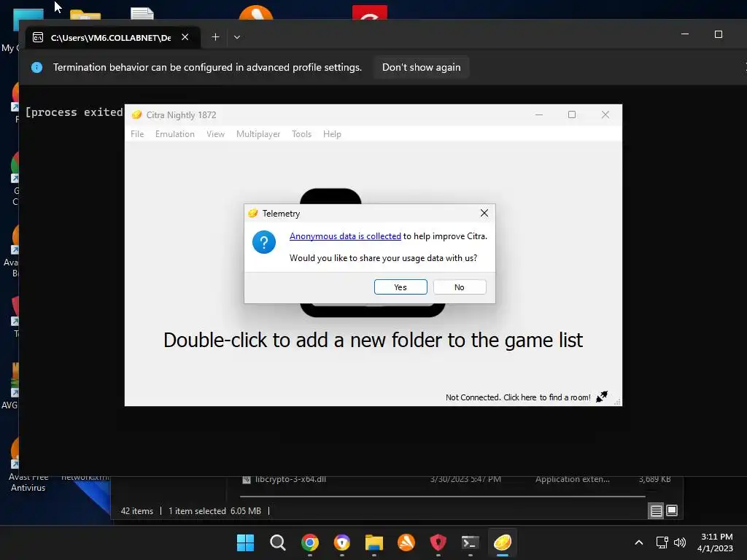Open the clock showing 3:11 PM

click(715, 542)
